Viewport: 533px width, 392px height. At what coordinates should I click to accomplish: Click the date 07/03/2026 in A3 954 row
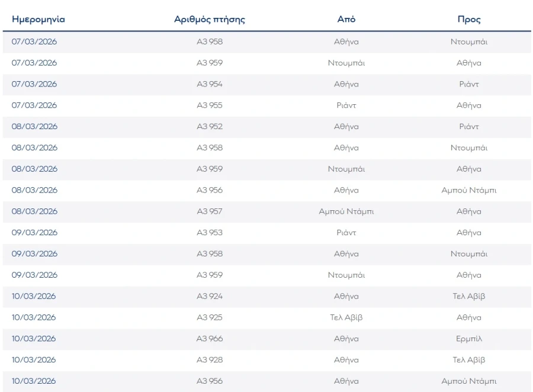34,84
